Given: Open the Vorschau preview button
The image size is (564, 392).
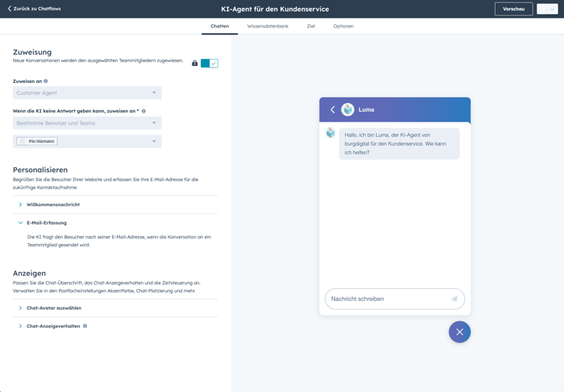Looking at the screenshot, I should (514, 9).
